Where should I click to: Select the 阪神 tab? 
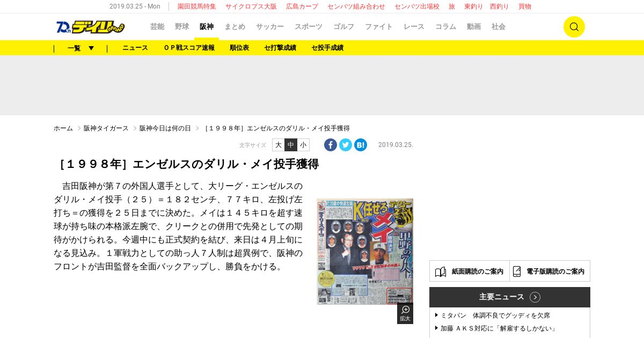click(x=207, y=27)
